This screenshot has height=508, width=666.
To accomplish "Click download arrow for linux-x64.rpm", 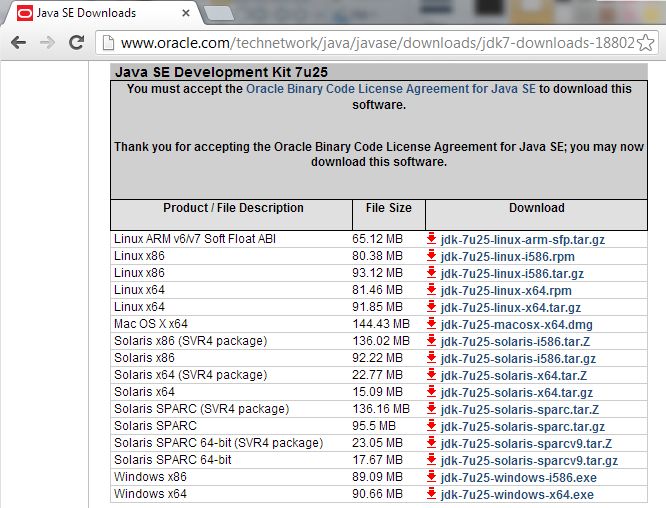I will pyautogui.click(x=432, y=290).
